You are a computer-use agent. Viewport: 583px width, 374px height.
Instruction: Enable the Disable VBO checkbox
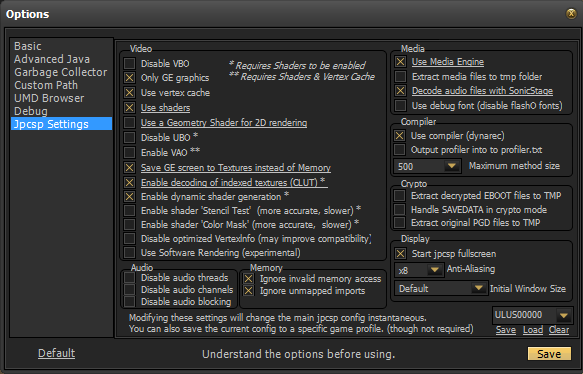[x=129, y=63]
